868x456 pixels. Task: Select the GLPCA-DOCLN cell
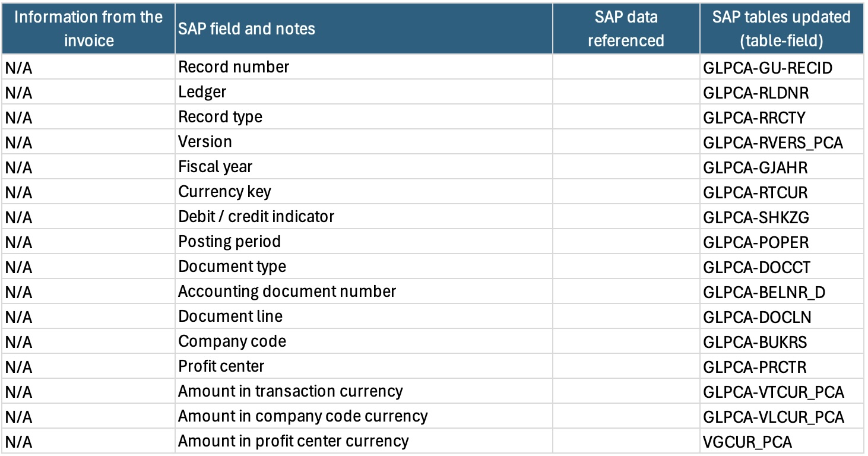[781, 316]
